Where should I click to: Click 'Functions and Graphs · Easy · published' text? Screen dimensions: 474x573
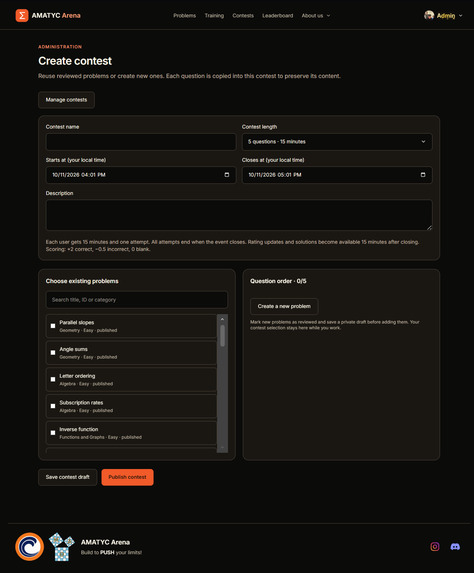tap(101, 437)
